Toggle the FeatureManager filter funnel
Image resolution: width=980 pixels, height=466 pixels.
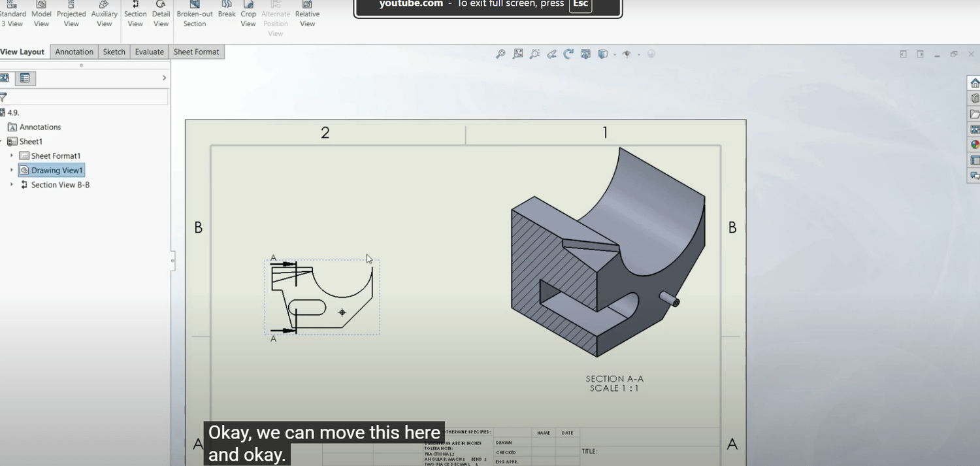click(3, 97)
